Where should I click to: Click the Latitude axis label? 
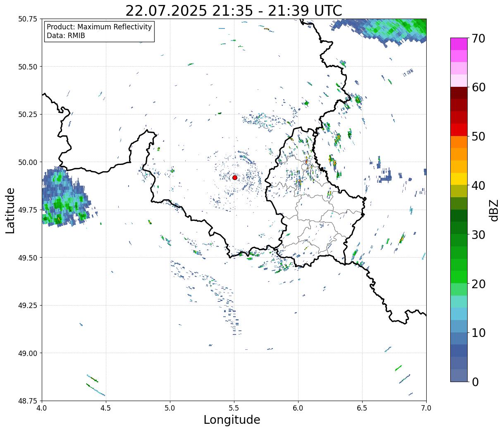coord(10,210)
